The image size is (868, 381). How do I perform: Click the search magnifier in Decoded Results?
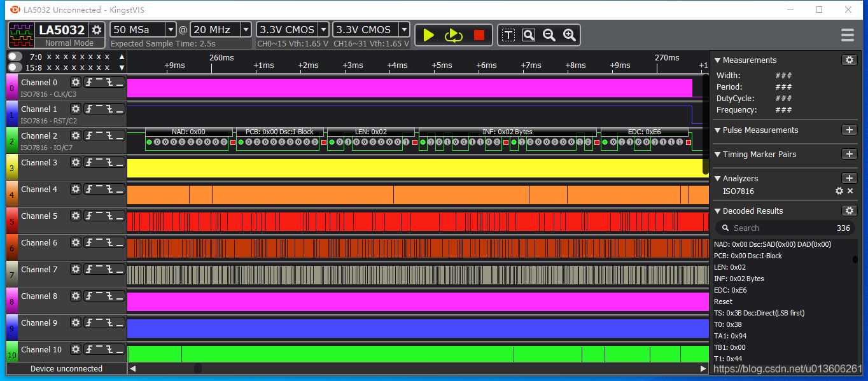click(725, 228)
